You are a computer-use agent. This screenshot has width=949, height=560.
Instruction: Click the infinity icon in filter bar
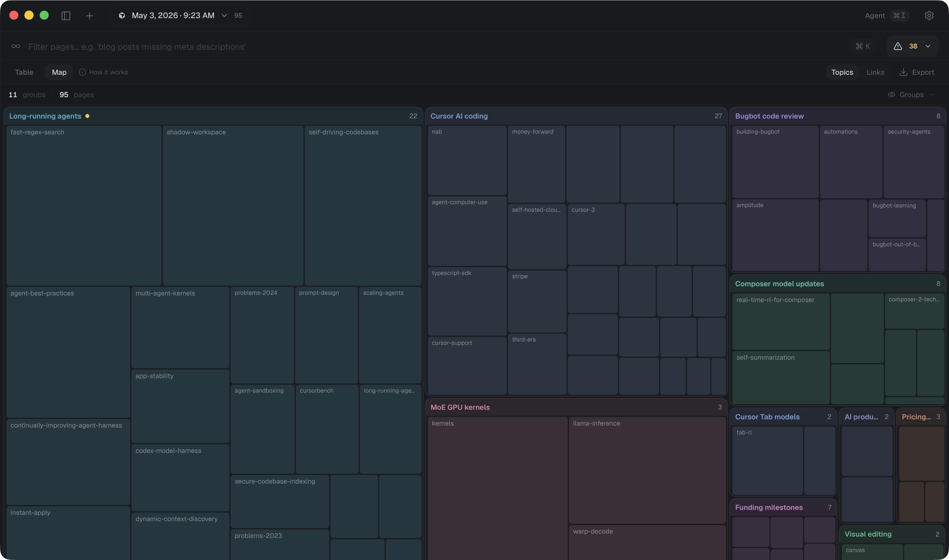click(x=16, y=46)
